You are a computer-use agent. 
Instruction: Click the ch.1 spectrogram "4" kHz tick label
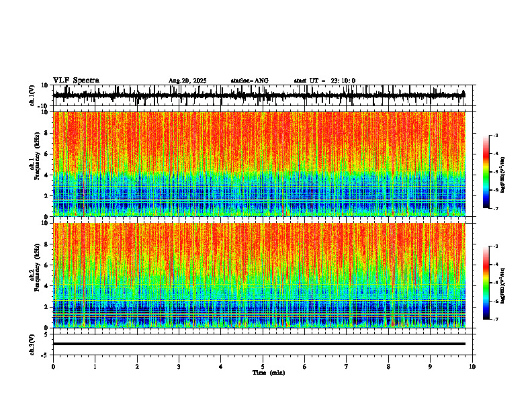[47, 175]
